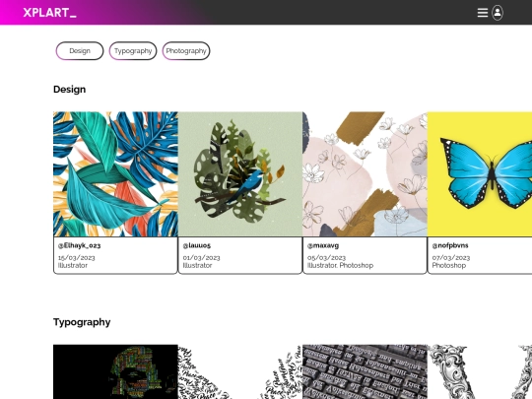Click 'Illustrator' label under @lauuo5
The image size is (532, 399).
[197, 265]
